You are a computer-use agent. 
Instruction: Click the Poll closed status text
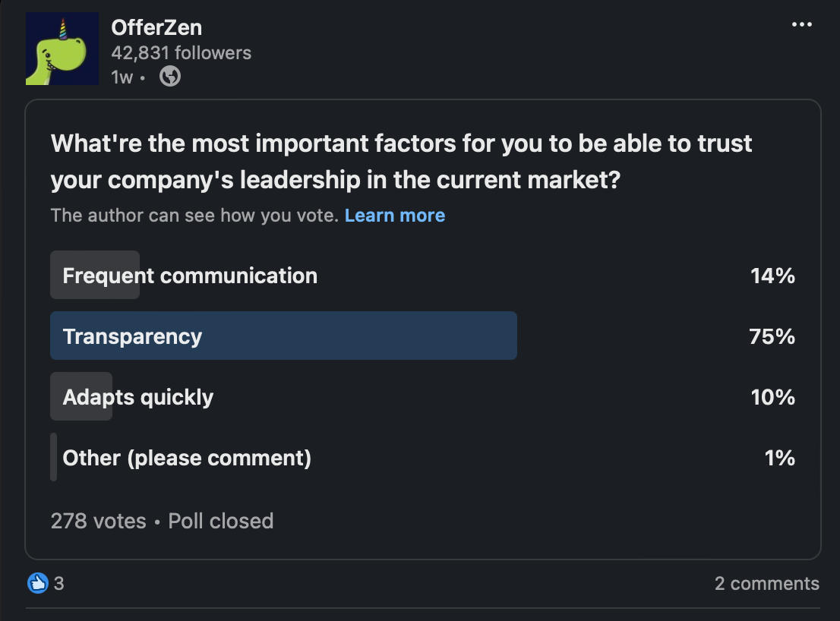point(220,521)
